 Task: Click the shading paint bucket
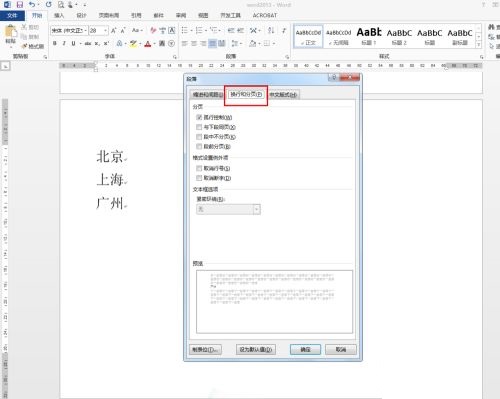coord(253,43)
